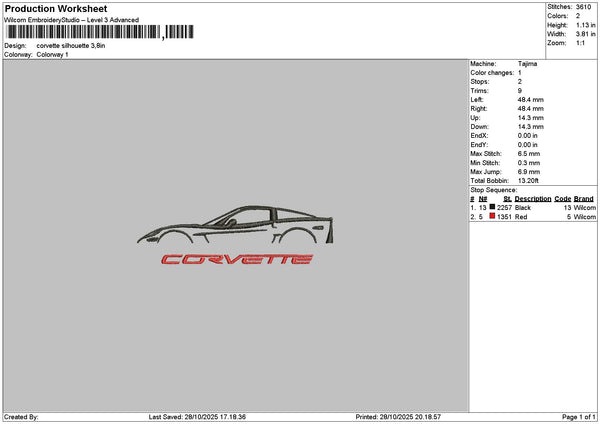600x424 pixels.
Task: Click design name 'corvette silhouette 3,8in'
Action: [71, 46]
